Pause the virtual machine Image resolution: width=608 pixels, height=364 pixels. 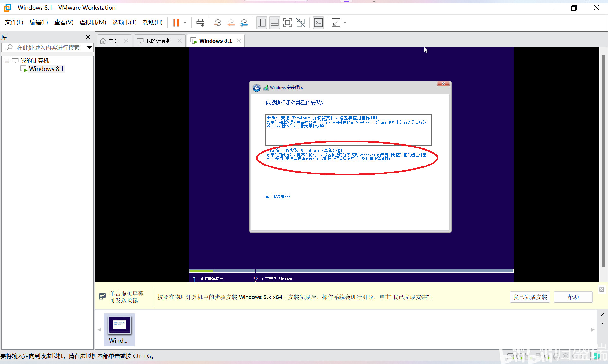tap(176, 22)
